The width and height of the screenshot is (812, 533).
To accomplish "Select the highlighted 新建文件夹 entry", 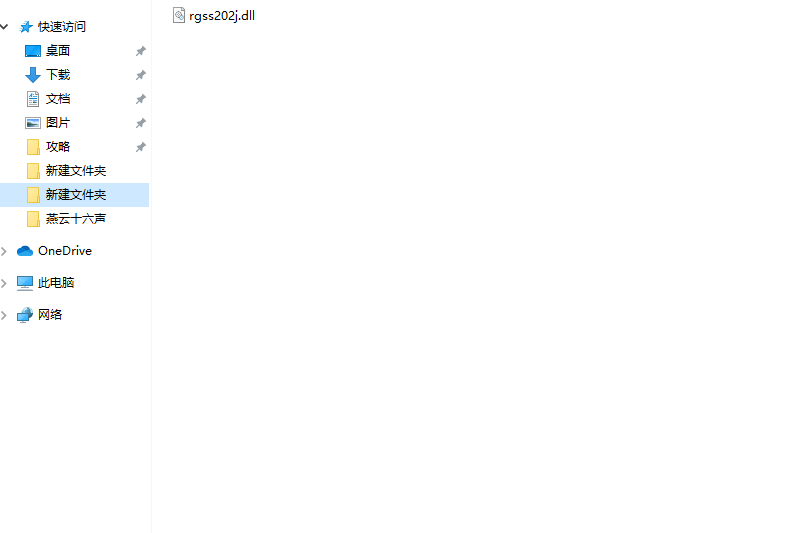I will coord(75,195).
